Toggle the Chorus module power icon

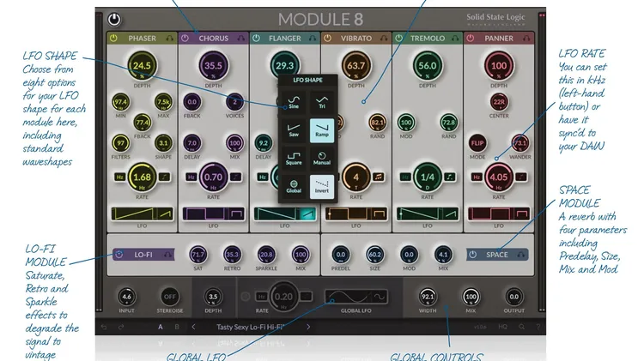pyautogui.click(x=185, y=38)
